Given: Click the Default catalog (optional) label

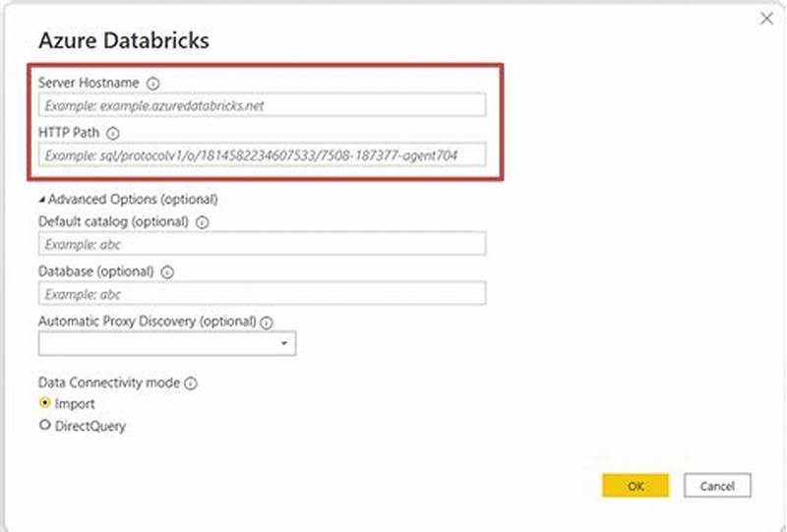Looking at the screenshot, I should (113, 221).
